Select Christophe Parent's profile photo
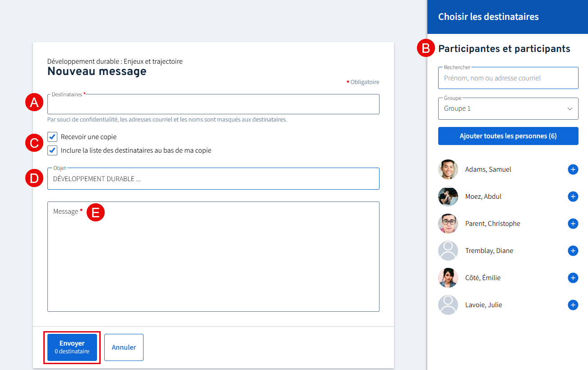Screen dimensions: 588x370 coord(448,224)
